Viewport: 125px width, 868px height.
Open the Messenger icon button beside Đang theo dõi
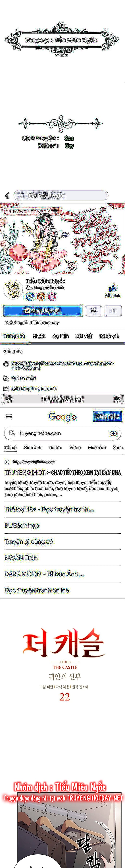coord(94,311)
